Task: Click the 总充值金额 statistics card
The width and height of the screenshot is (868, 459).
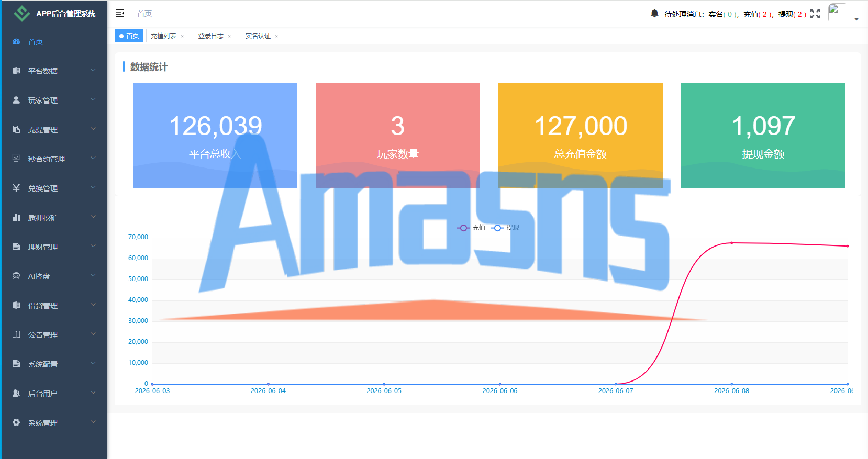Action: 581,136
